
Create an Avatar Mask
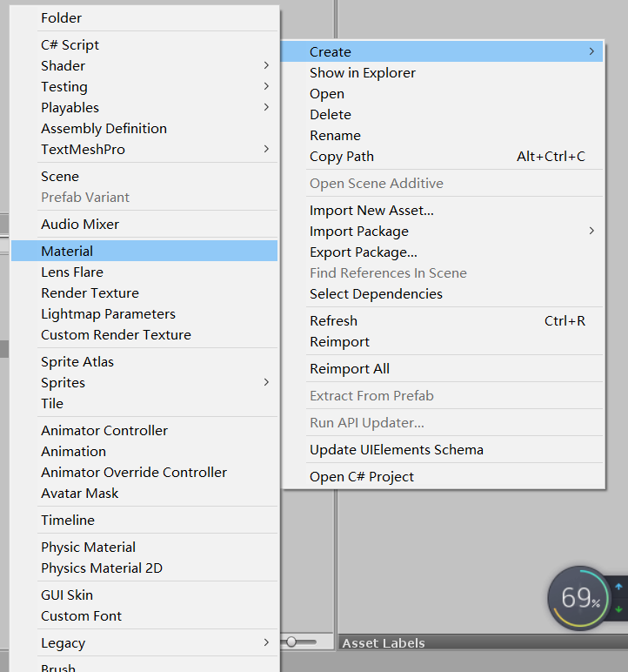click(144, 494)
